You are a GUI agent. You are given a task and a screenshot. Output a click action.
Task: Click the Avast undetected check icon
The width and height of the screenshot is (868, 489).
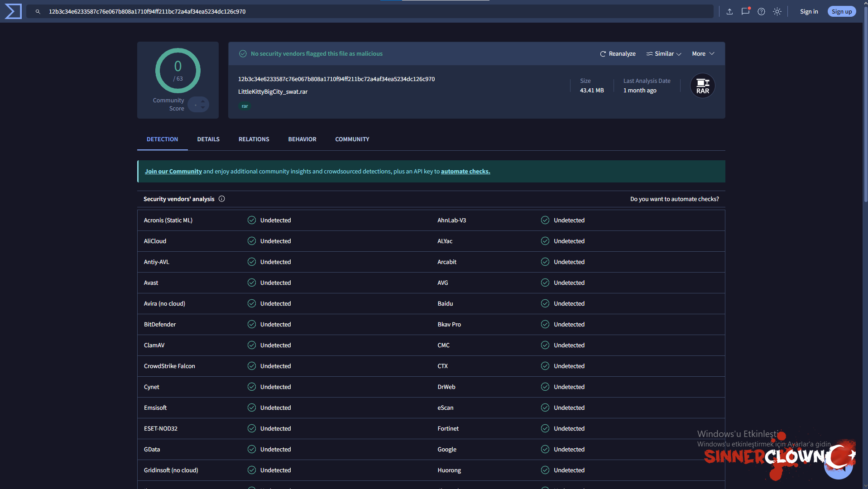[x=252, y=283]
